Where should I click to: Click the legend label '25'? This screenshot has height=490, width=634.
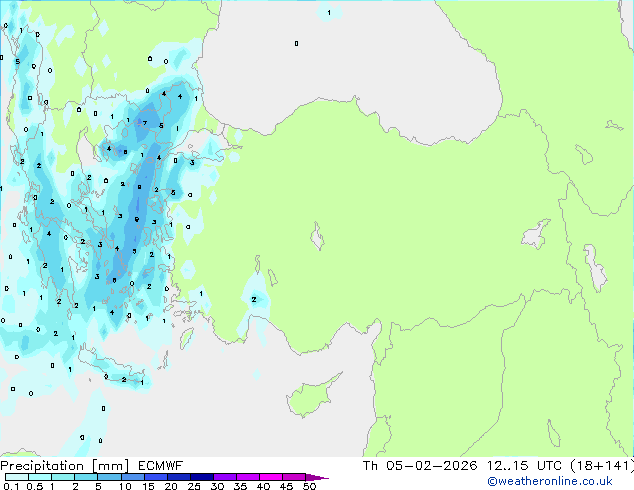coord(194,486)
